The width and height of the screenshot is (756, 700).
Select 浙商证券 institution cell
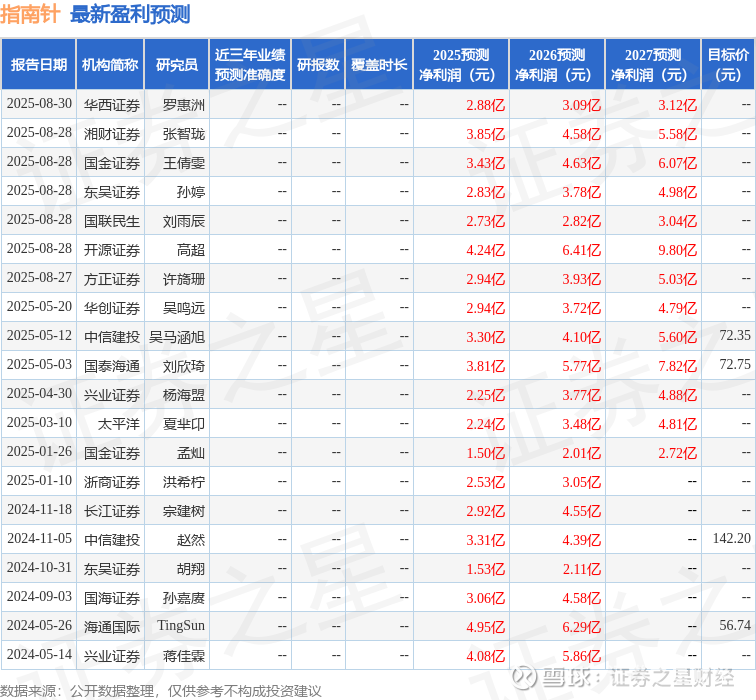112,482
